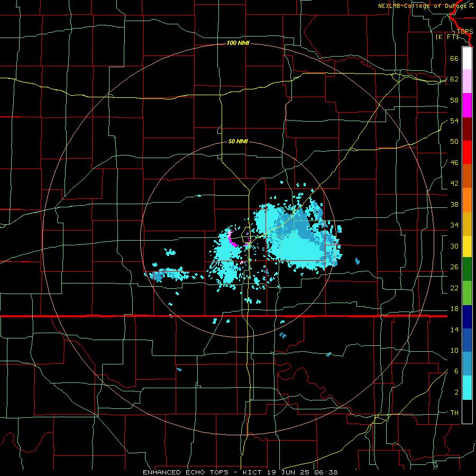The width and height of the screenshot is (476, 476).
Task: Click the '50 NMI' range ring label
Action: (x=238, y=141)
